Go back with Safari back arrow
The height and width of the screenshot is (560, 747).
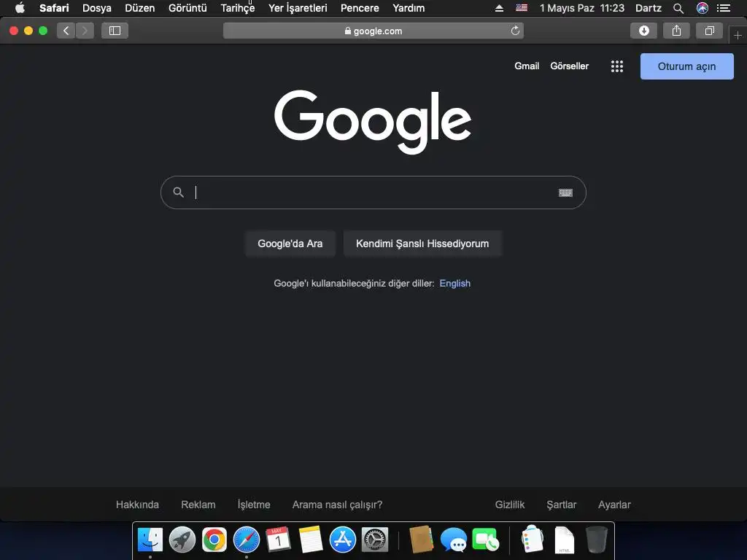[x=66, y=31]
